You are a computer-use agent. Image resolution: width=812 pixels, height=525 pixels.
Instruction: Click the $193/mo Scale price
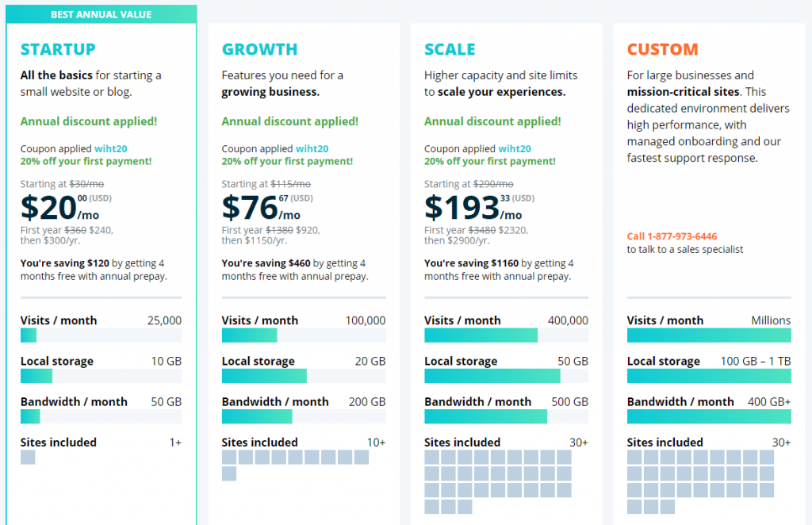473,208
